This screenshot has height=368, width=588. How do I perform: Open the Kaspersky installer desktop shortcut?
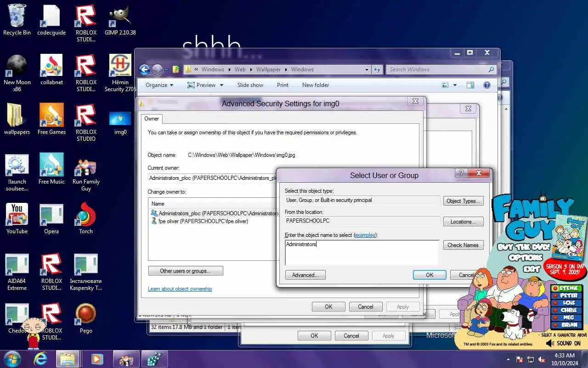point(86,271)
